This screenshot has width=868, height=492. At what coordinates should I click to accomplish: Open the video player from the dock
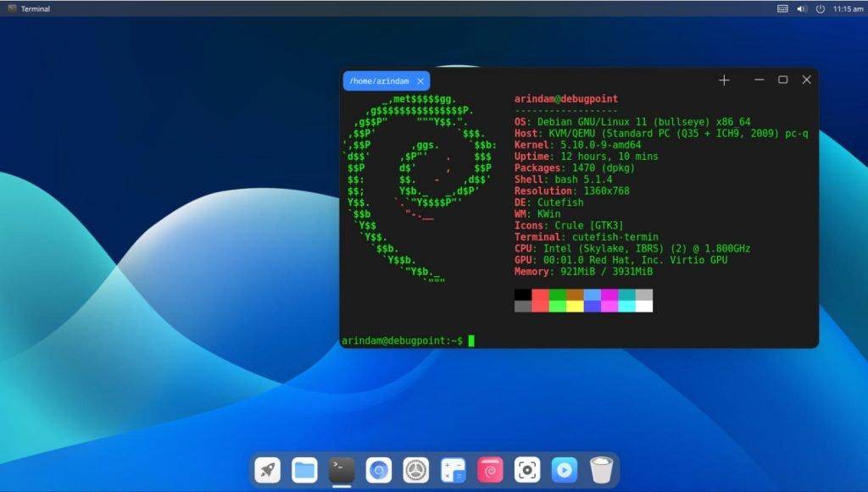coord(564,470)
